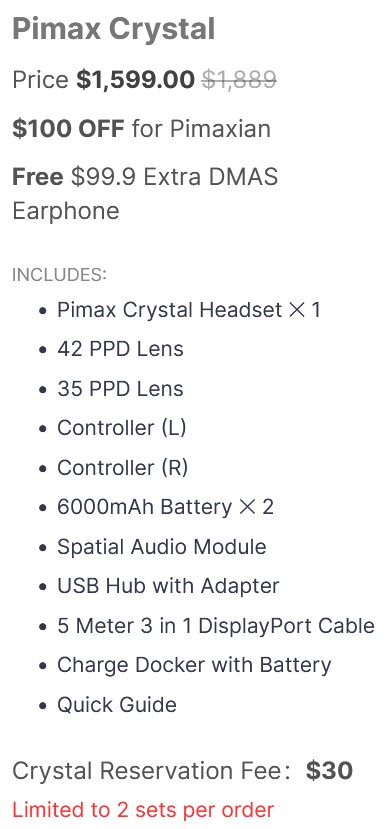Click the Free Extra DMAS Earphone text
The width and height of the screenshot is (385, 829).
click(145, 194)
